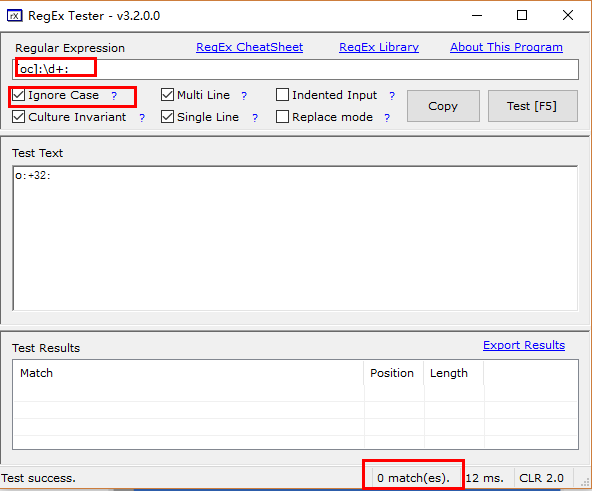This screenshot has height=491, width=592.
Task: Show help for Multi Line option
Action: coord(244,96)
